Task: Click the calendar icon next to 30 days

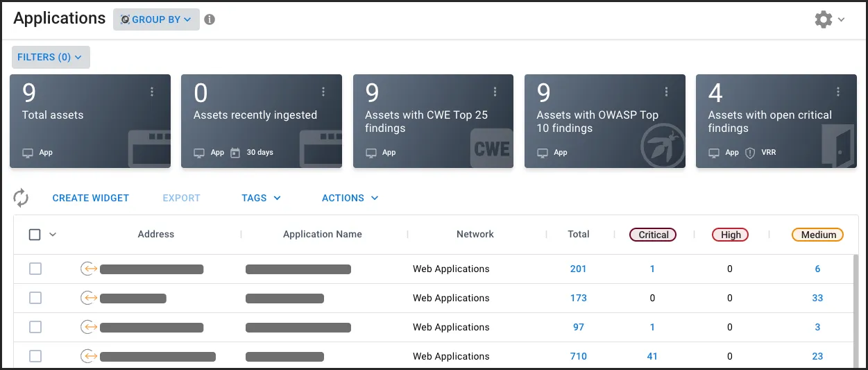Action: click(x=235, y=153)
